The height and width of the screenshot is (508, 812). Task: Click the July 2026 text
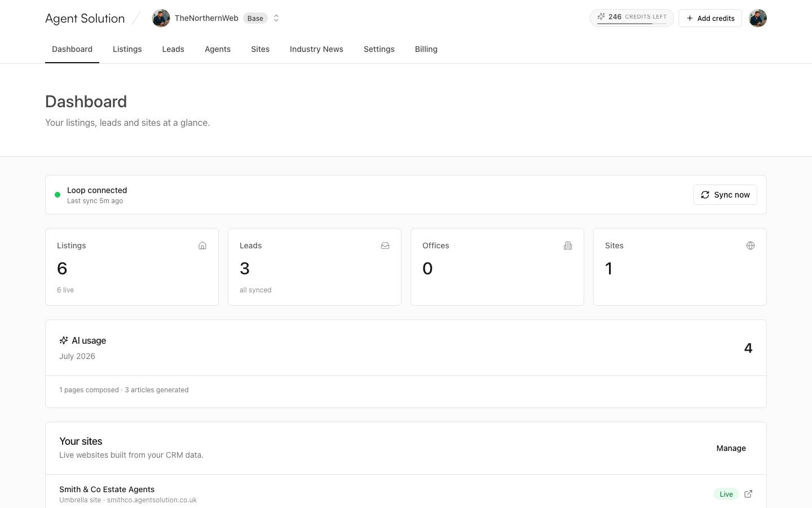point(77,356)
